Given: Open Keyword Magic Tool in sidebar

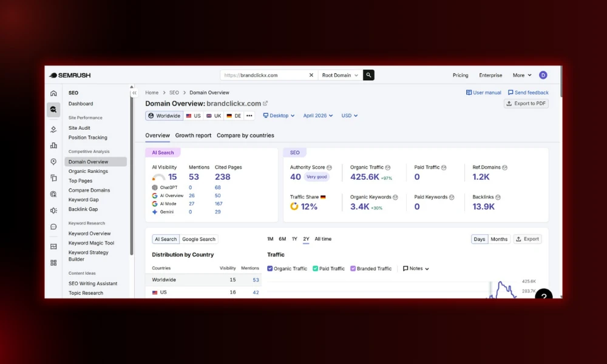Looking at the screenshot, I should (92, 243).
